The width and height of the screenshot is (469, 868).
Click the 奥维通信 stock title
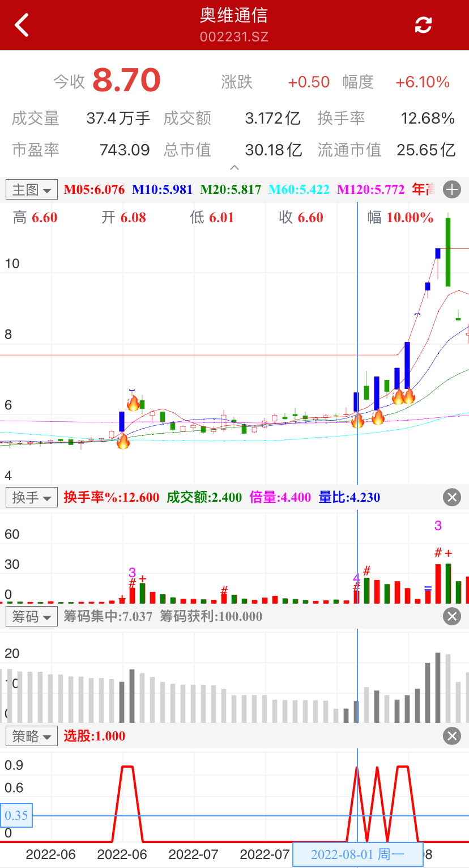pos(234,15)
